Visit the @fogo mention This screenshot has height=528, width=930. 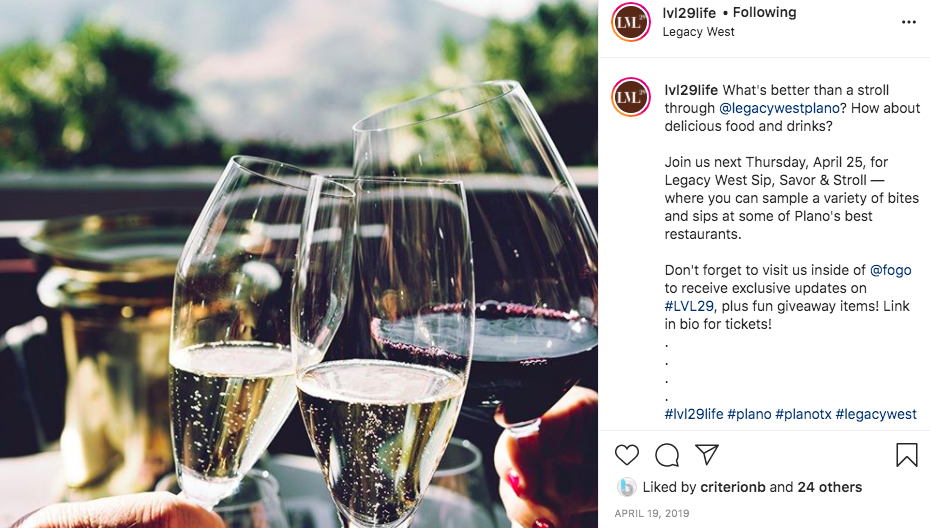[890, 270]
